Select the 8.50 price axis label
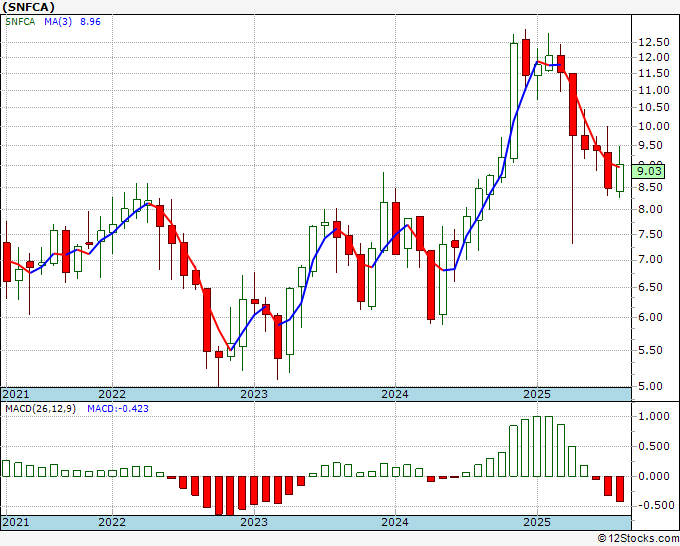Viewport: 680px width, 546px height. click(x=651, y=187)
